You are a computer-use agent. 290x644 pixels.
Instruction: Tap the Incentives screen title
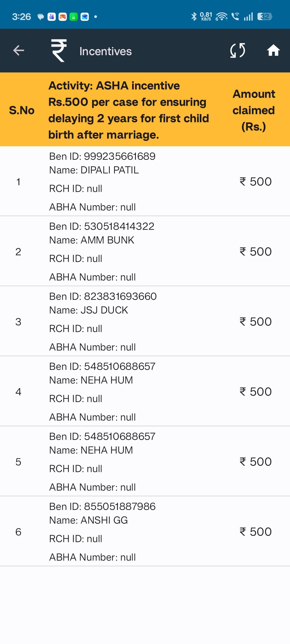(106, 51)
